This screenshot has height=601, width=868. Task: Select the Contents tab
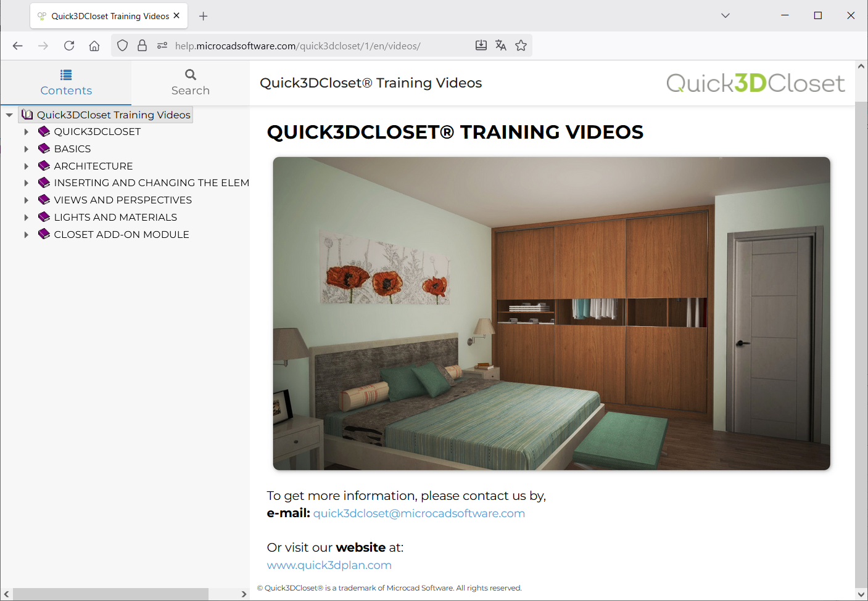[66, 83]
